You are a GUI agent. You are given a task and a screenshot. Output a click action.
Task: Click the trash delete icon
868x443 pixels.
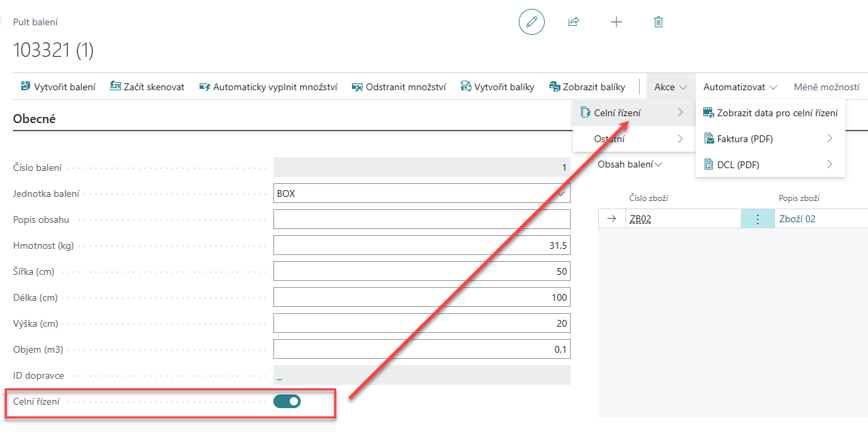658,22
